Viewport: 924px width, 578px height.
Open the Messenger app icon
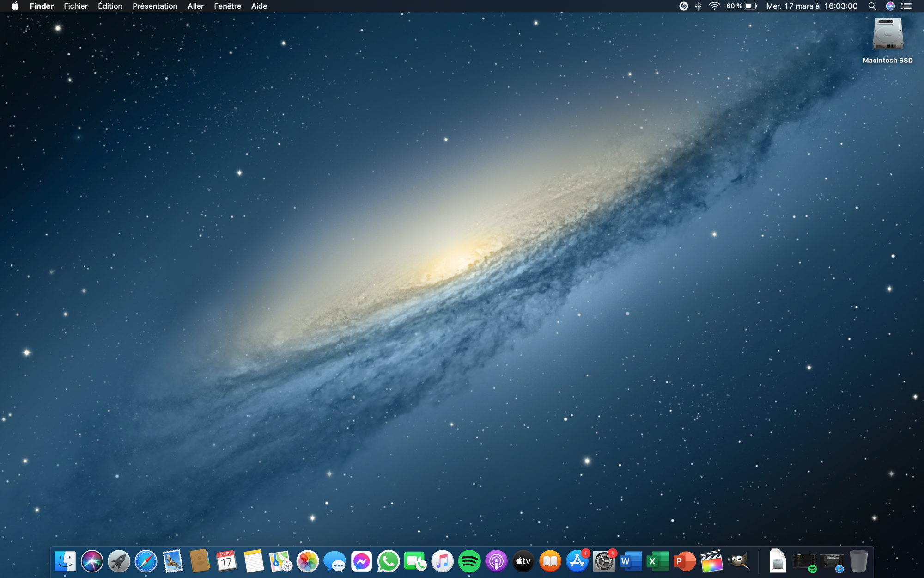(x=361, y=561)
